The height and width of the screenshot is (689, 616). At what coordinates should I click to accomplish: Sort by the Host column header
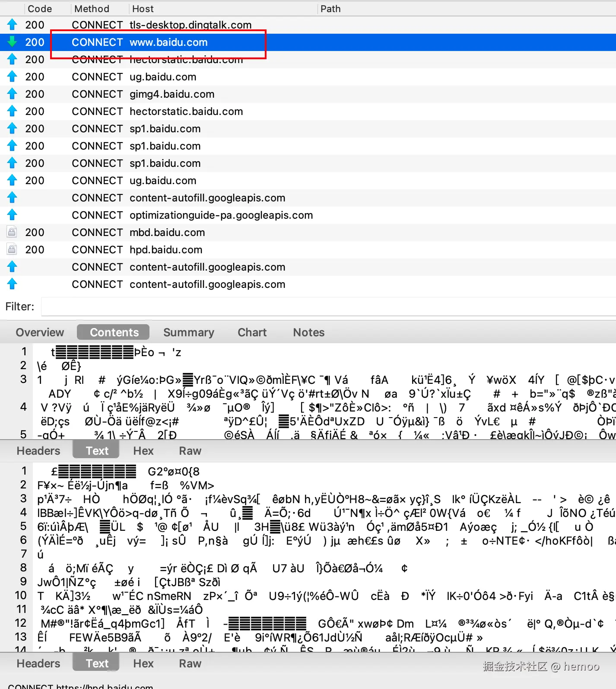pyautogui.click(x=143, y=9)
